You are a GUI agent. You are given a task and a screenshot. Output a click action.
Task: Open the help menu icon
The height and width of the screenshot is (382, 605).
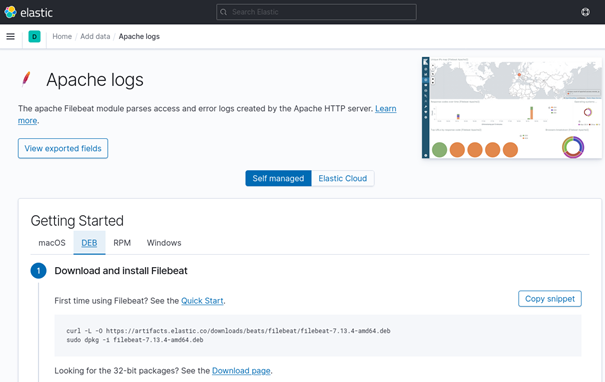tap(585, 12)
